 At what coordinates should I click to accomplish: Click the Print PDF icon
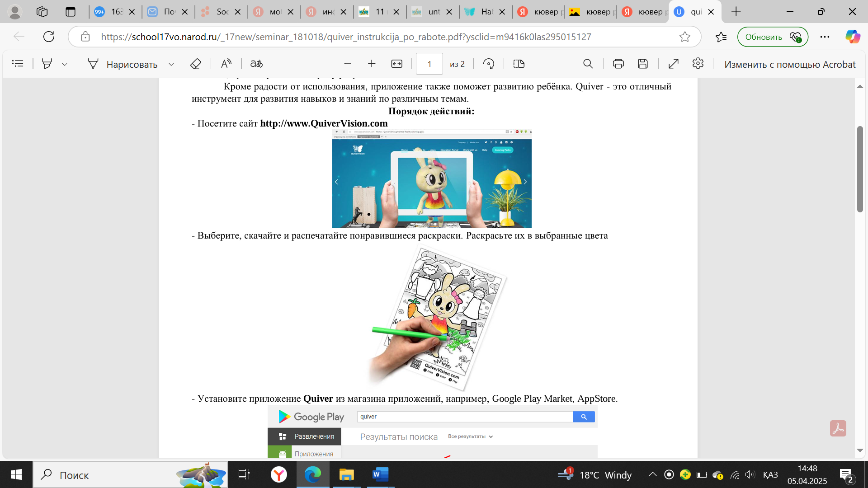[x=618, y=64]
